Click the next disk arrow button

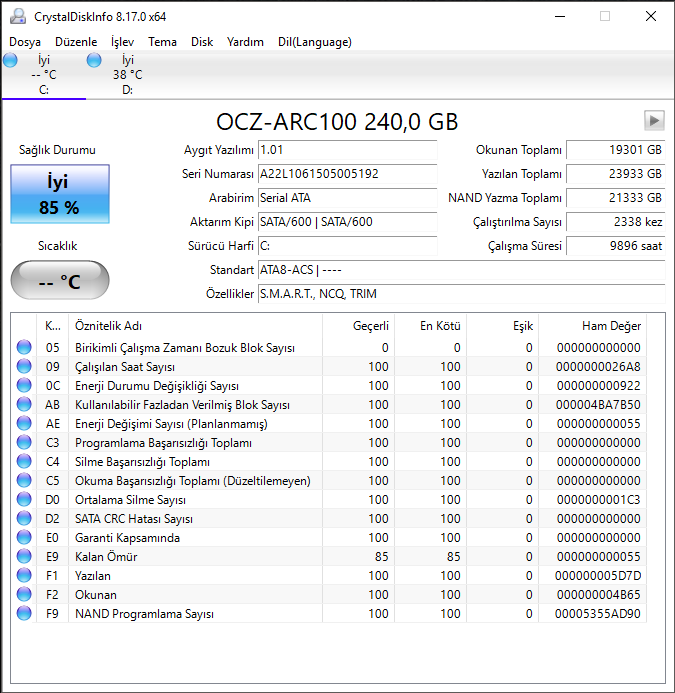(654, 120)
